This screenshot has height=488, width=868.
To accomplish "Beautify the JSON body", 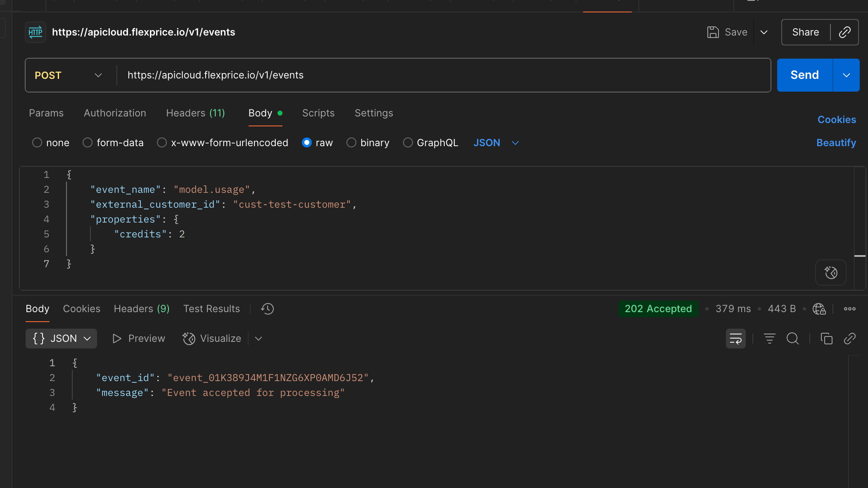I will click(x=836, y=143).
